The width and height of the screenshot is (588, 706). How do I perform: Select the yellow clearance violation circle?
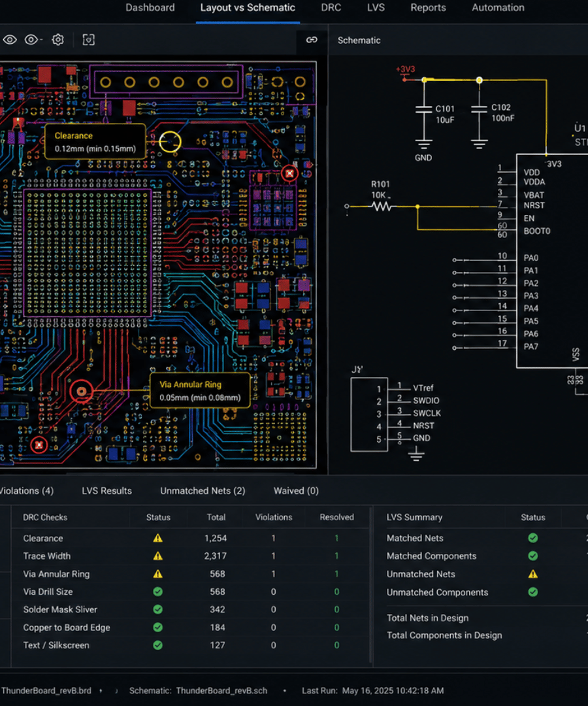pyautogui.click(x=170, y=142)
